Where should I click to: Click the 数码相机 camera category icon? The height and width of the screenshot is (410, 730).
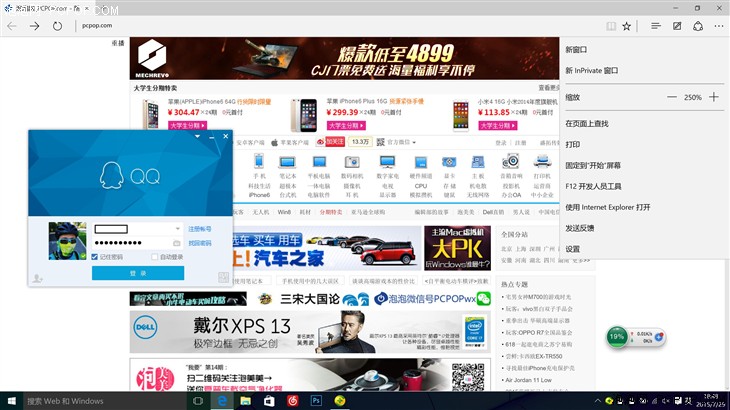pos(352,162)
